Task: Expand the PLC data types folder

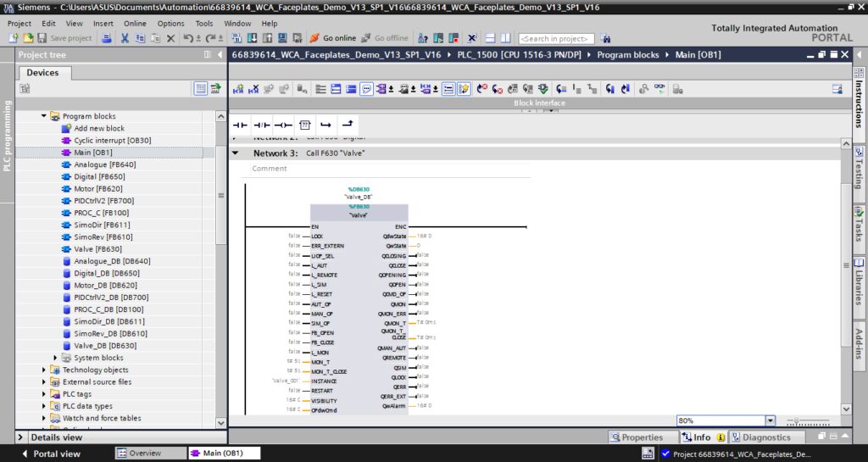Action: click(44, 406)
